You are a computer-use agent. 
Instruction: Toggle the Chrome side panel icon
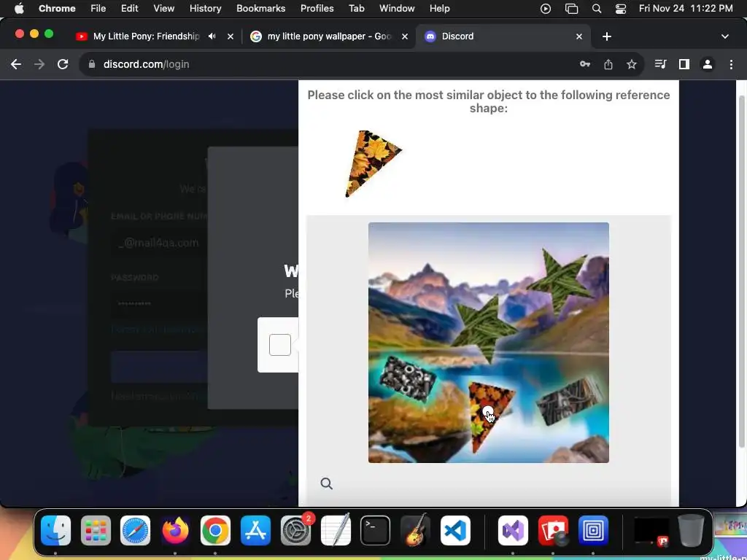[x=684, y=64]
